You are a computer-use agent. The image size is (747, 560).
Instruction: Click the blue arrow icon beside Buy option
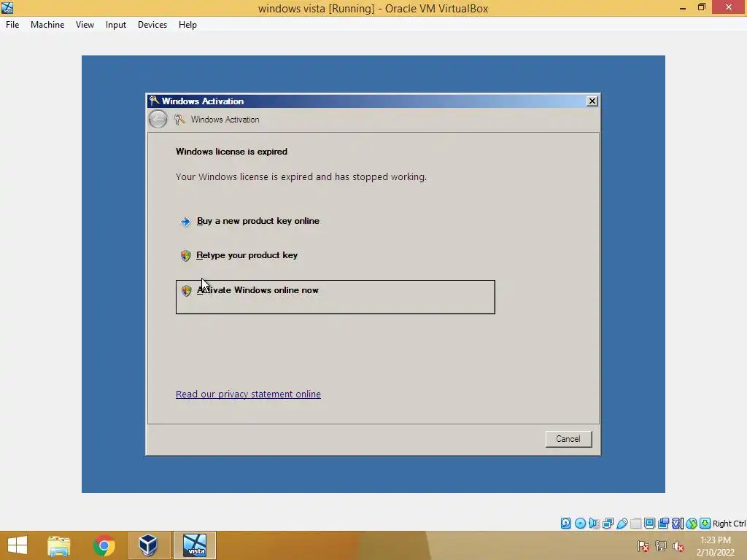click(185, 222)
